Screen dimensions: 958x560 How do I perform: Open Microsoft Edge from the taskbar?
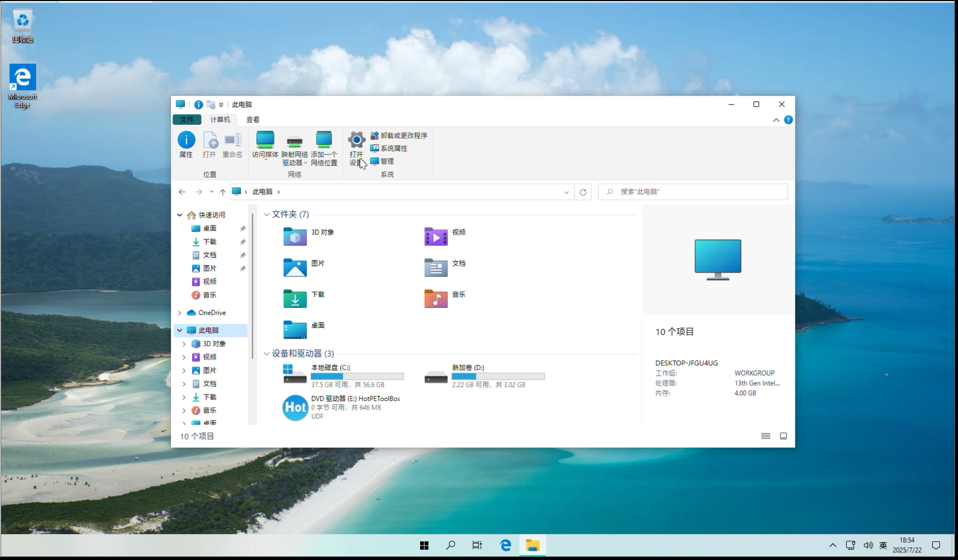tap(506, 545)
